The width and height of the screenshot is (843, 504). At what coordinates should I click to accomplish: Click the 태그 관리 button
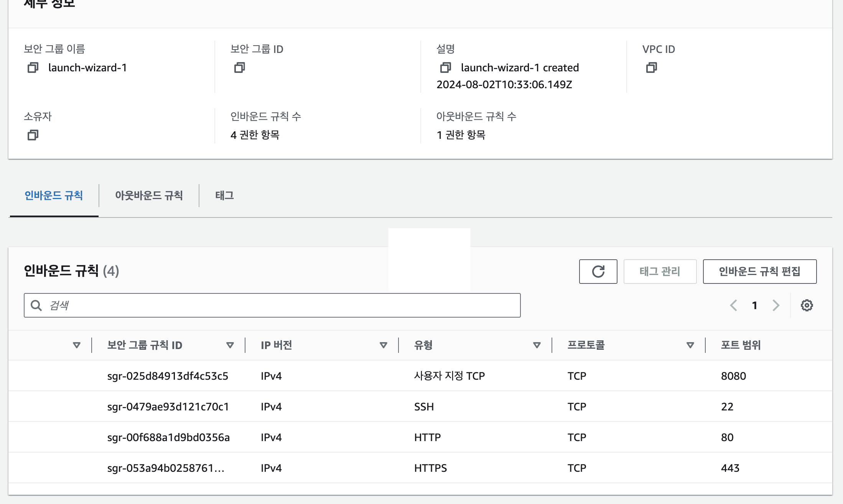(x=660, y=272)
